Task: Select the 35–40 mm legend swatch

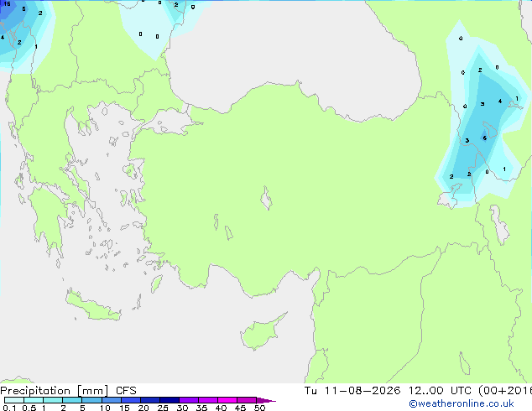Action: (x=208, y=400)
